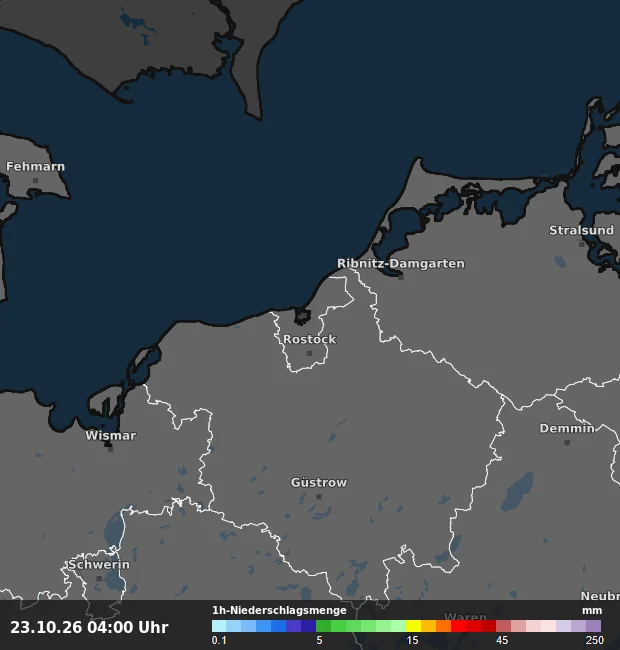Select the Stralsund location marker square
The image size is (620, 650).
coord(581,244)
